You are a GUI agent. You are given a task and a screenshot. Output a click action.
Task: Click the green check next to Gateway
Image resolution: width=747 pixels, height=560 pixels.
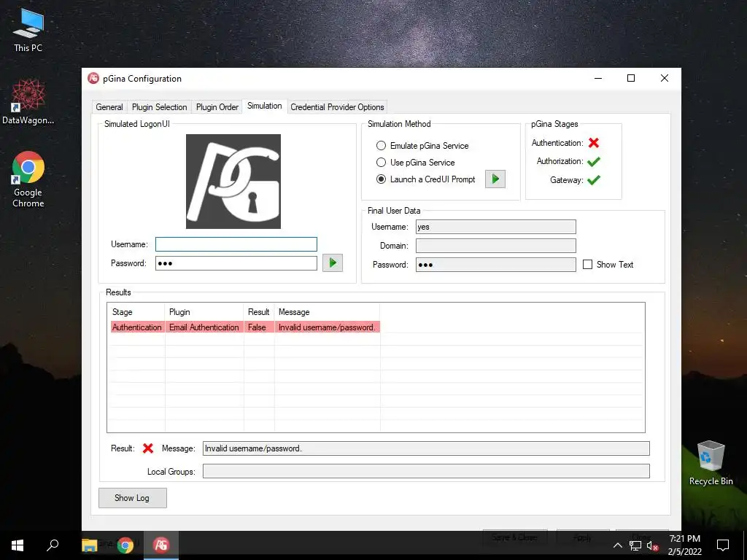[x=594, y=180]
